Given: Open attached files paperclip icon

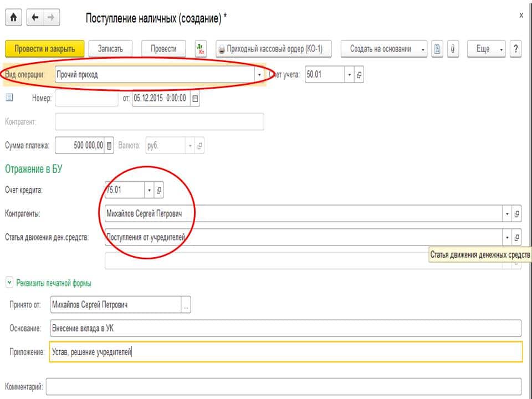Looking at the screenshot, I should [x=453, y=49].
